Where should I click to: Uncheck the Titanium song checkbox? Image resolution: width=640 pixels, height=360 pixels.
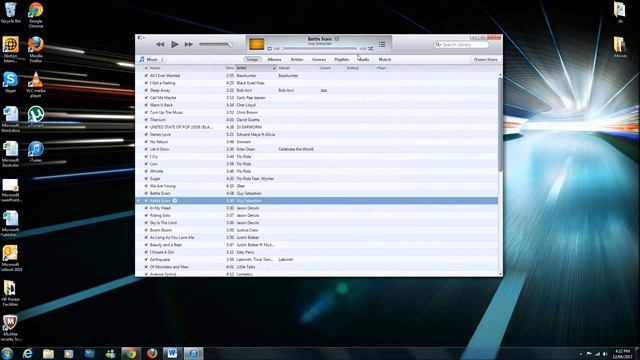[x=146, y=120]
